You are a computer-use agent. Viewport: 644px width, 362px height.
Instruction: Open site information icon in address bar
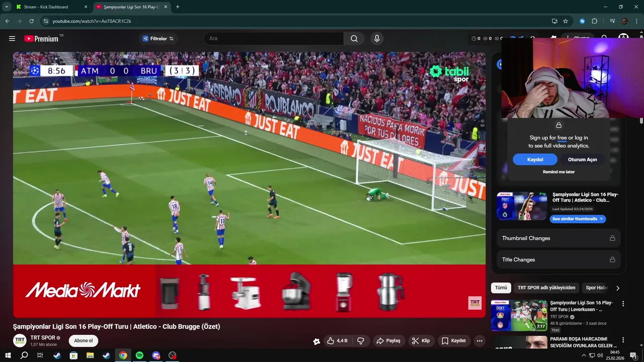click(x=46, y=21)
